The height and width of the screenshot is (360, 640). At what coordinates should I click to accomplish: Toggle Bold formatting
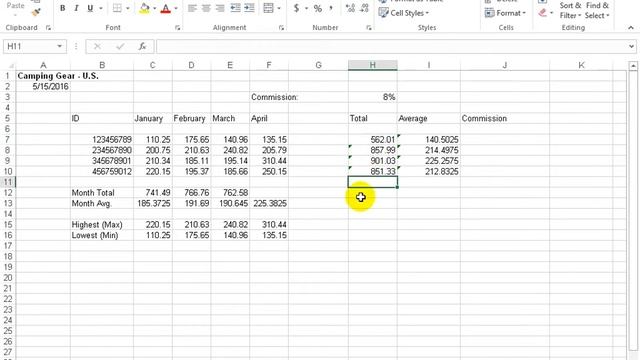click(62, 8)
